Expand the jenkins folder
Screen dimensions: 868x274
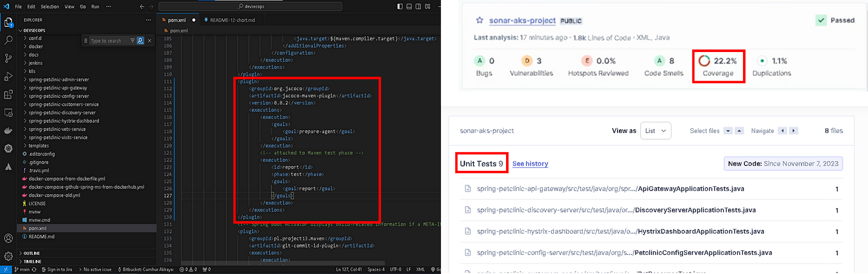coord(36,63)
